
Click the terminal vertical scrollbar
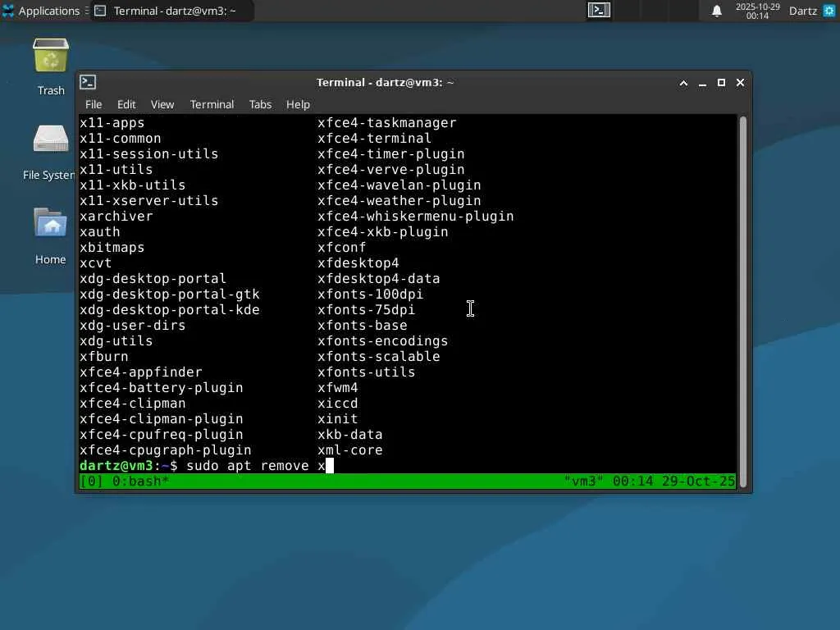[743, 302]
